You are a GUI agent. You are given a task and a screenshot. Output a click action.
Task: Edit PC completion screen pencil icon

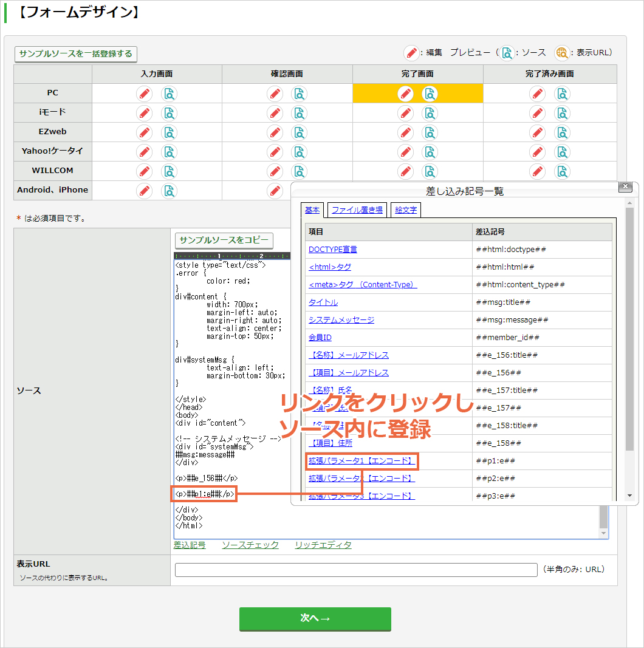tap(405, 94)
